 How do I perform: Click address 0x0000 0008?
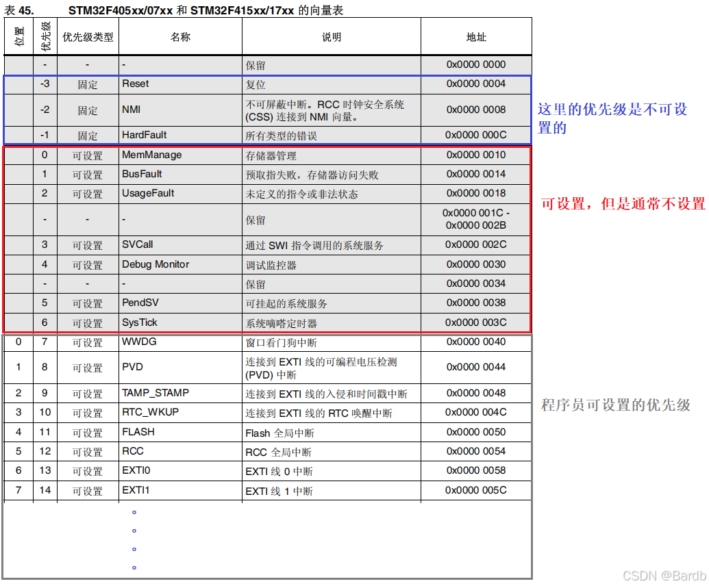[476, 110]
